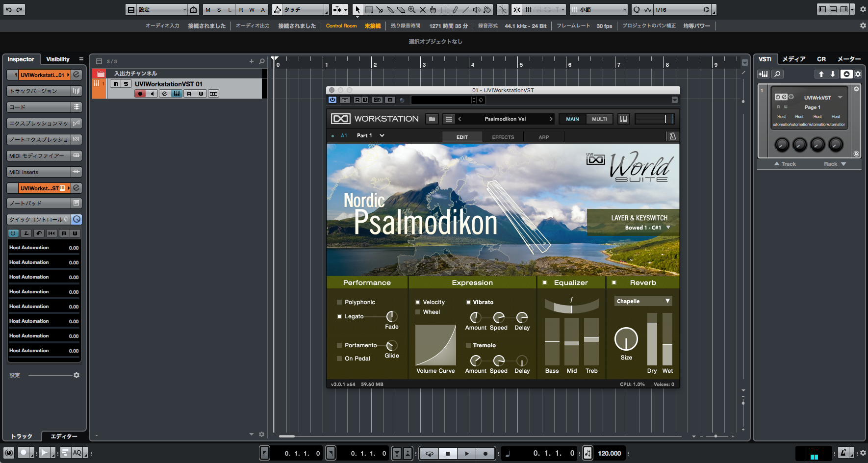
Task: Select the draw pencil tool
Action: (455, 9)
